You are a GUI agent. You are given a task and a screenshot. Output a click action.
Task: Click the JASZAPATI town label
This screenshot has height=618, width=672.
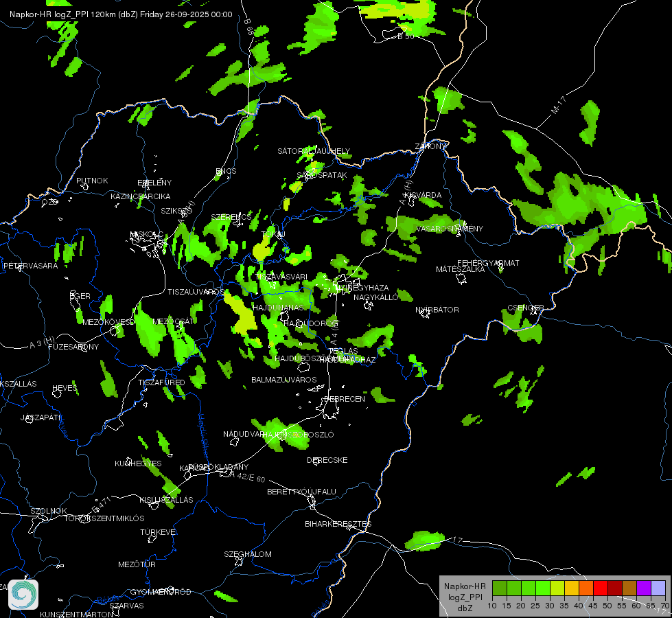click(x=40, y=417)
